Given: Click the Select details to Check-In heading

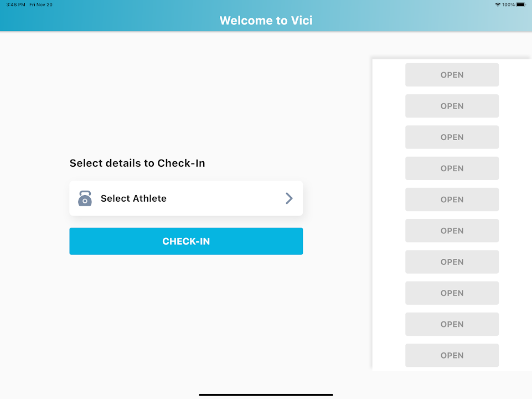Looking at the screenshot, I should click(137, 163).
